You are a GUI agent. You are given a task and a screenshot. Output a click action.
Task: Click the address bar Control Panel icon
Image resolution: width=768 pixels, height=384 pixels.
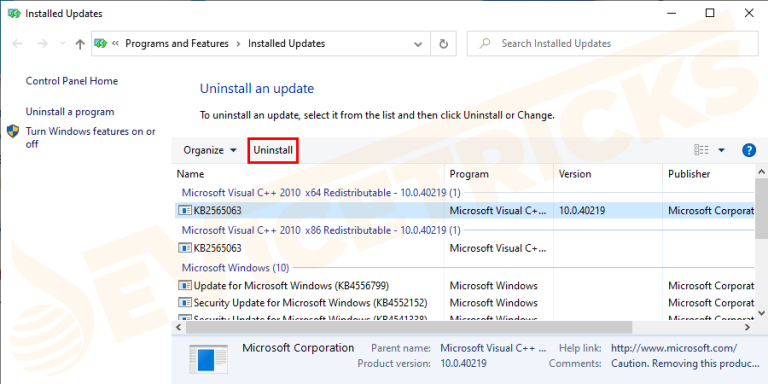coord(101,44)
